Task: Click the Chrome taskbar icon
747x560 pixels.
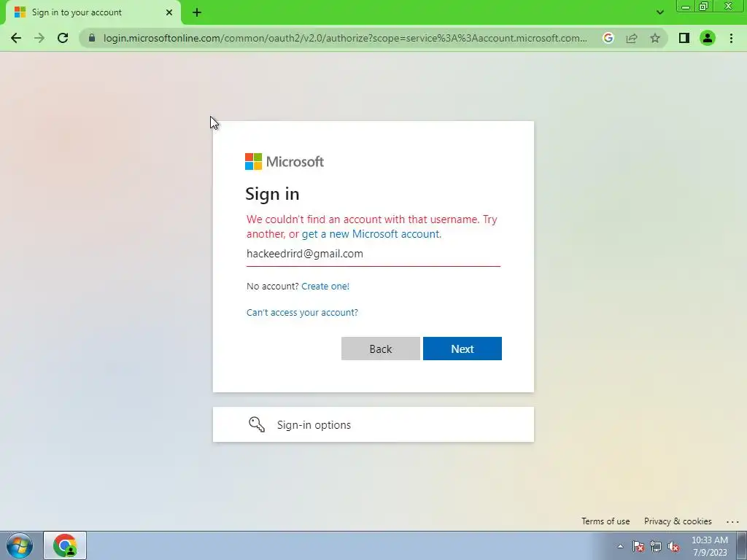Action: click(x=65, y=545)
